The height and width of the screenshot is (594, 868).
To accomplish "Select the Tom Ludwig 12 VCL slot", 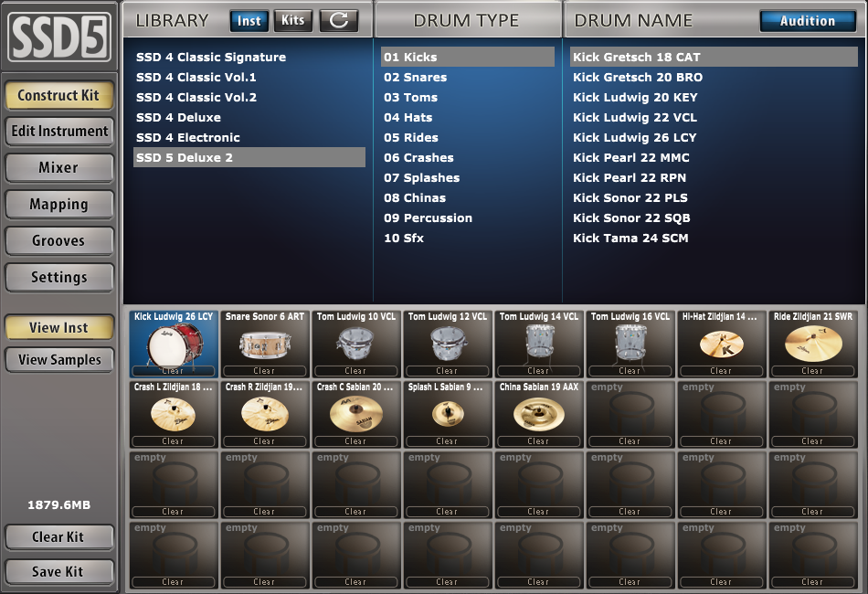I will tap(448, 344).
